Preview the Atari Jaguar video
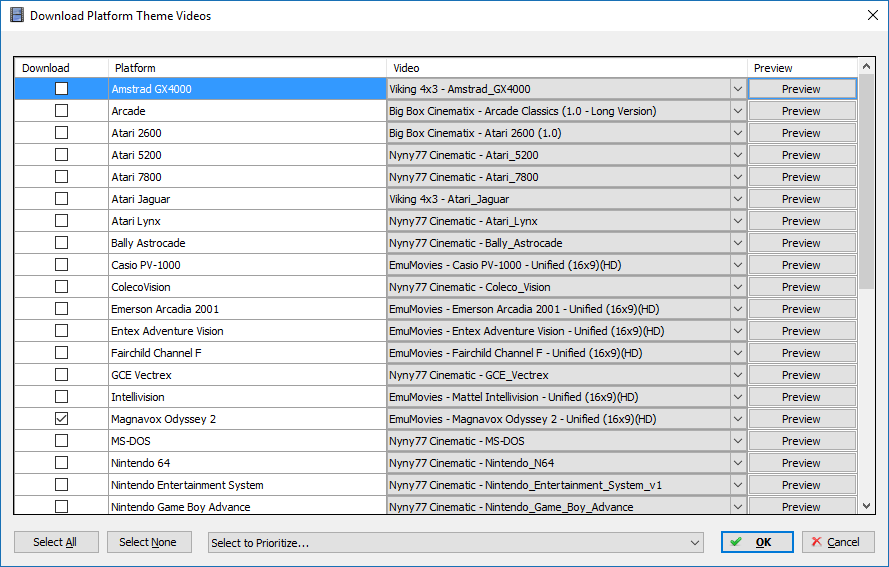 [x=802, y=199]
